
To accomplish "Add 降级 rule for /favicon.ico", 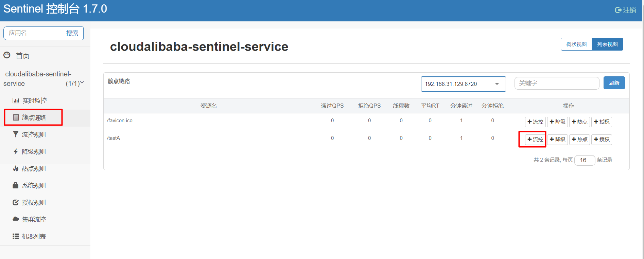I will (x=557, y=122).
